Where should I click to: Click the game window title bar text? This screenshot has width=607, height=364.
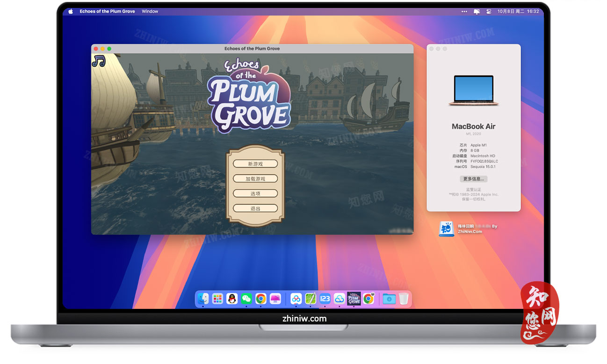coord(252,49)
